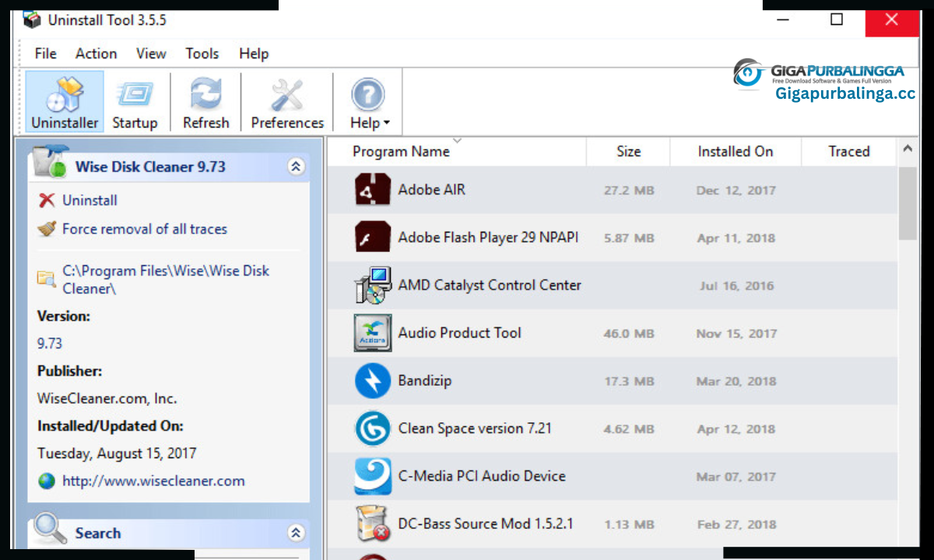The width and height of the screenshot is (934, 560).
Task: Click the Wise Disk Cleaner panel header icon
Action: point(50,163)
